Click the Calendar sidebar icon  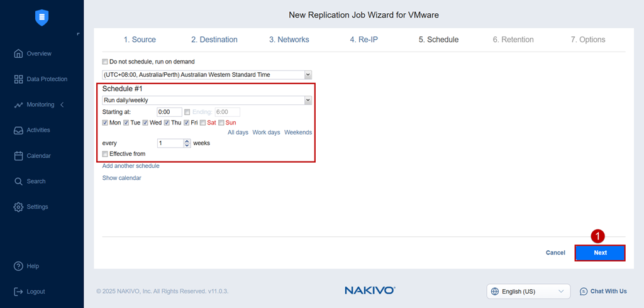click(x=18, y=156)
